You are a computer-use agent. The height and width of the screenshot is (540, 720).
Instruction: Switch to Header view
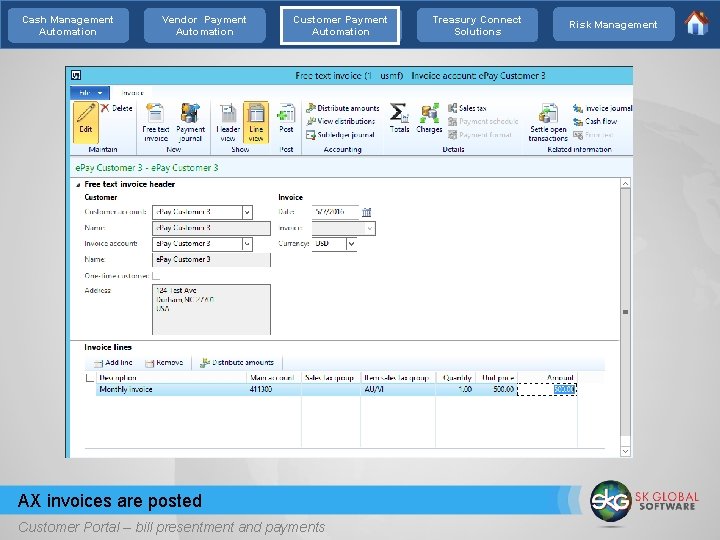point(228,122)
